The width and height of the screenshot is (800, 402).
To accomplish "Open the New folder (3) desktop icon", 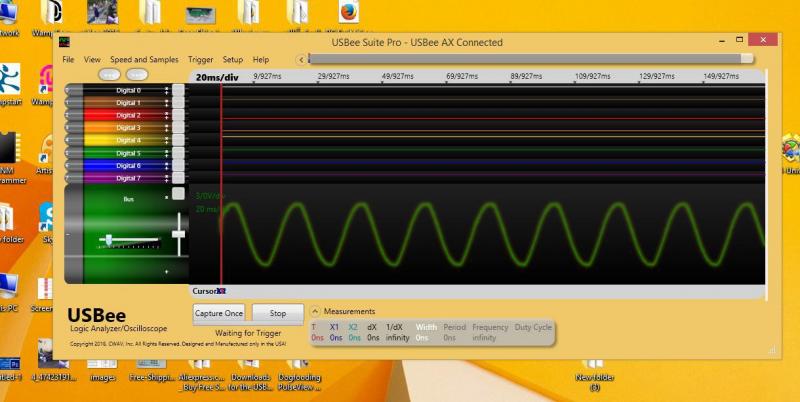I will coord(594,375).
